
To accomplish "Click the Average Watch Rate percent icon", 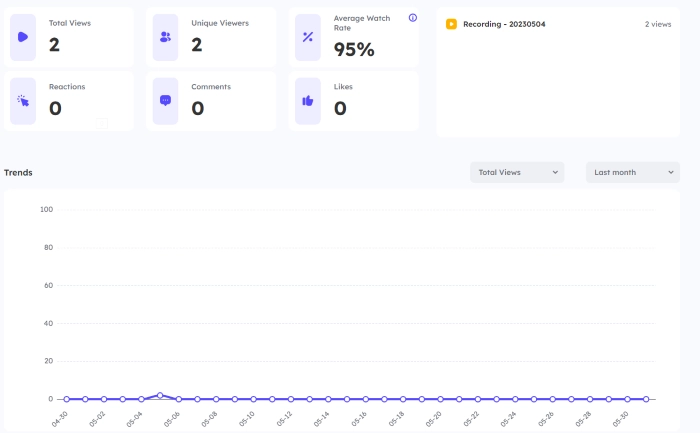I will [x=308, y=37].
